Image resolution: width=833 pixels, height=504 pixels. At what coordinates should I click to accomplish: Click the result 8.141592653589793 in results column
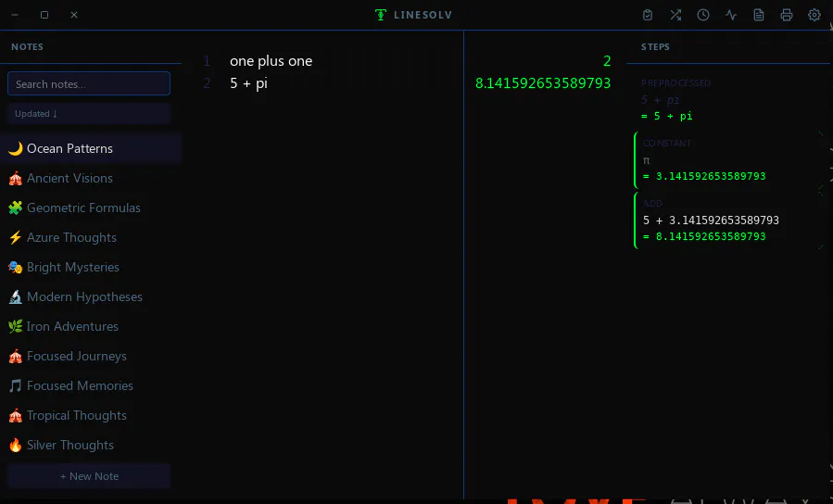coord(543,83)
